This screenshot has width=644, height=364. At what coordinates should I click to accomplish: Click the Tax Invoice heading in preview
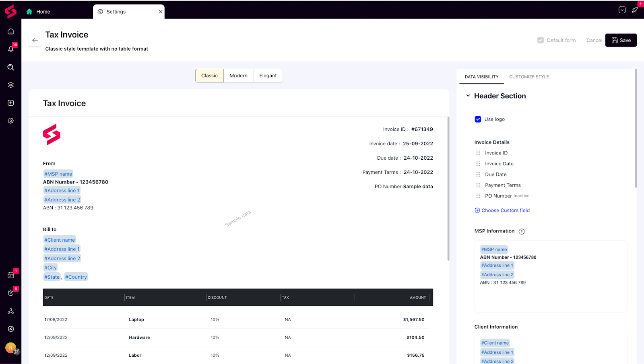tap(64, 103)
